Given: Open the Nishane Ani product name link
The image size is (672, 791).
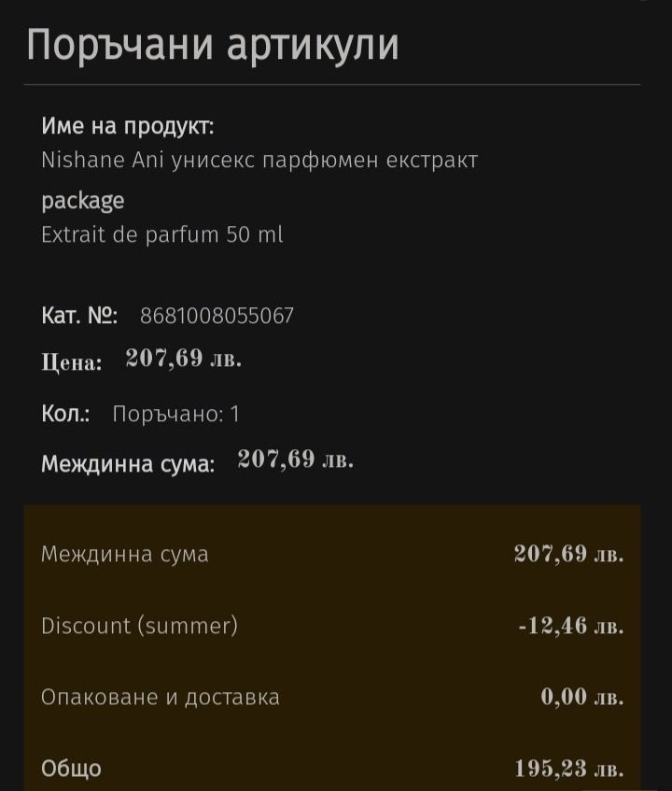Looking at the screenshot, I should (259, 160).
